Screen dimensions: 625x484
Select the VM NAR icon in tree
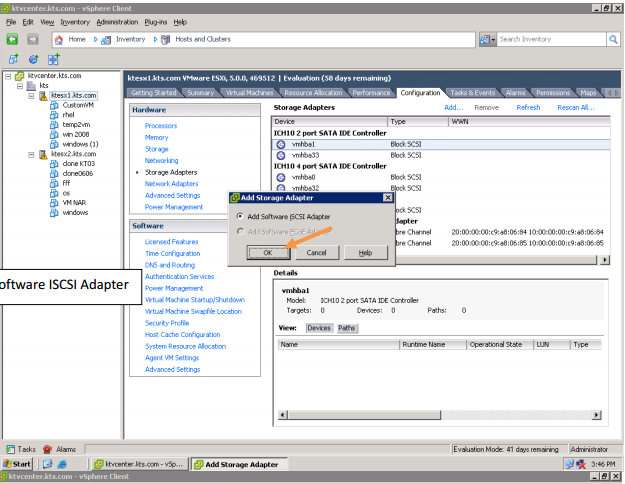coord(54,203)
